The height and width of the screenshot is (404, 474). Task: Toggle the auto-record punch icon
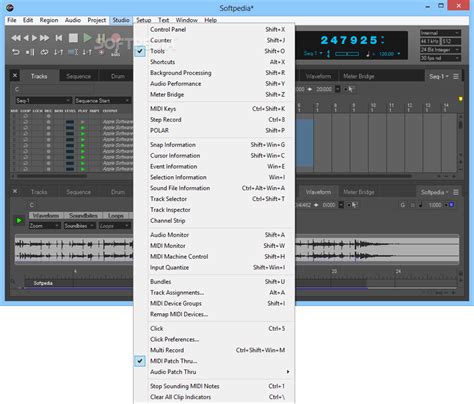87,52
